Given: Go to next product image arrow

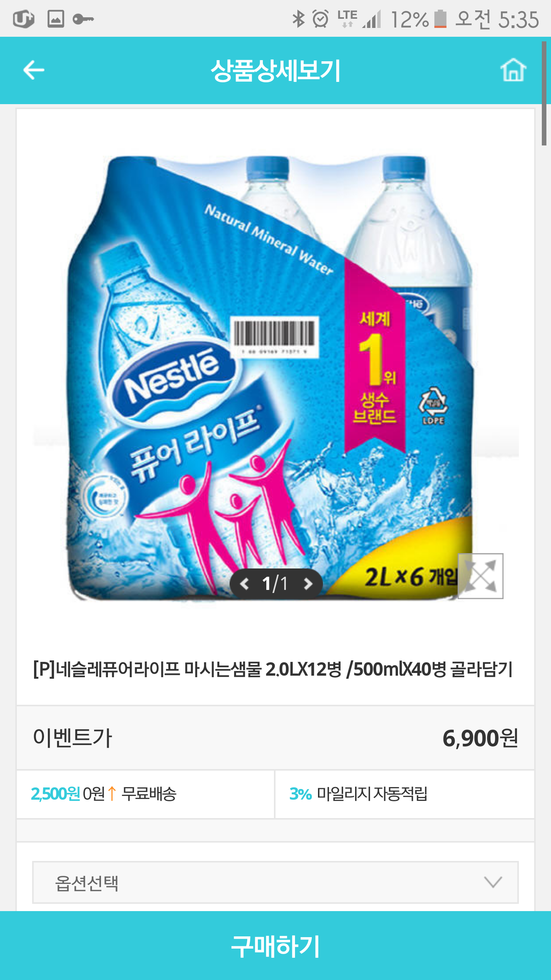Looking at the screenshot, I should (308, 584).
